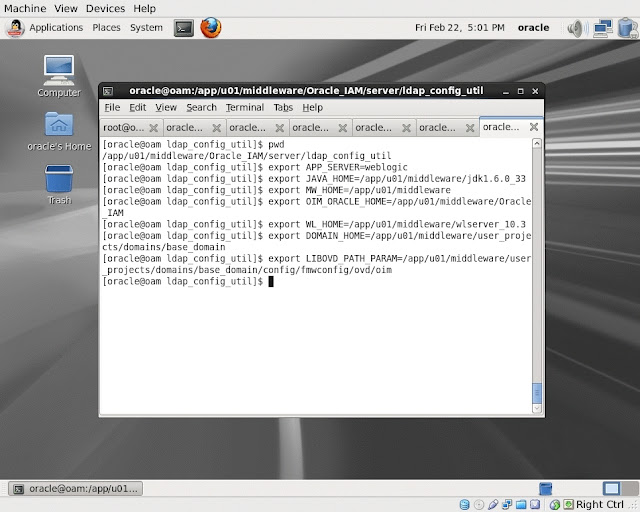
Task: Click the optical disc indicator in VirtualBox status bar
Action: click(479, 505)
